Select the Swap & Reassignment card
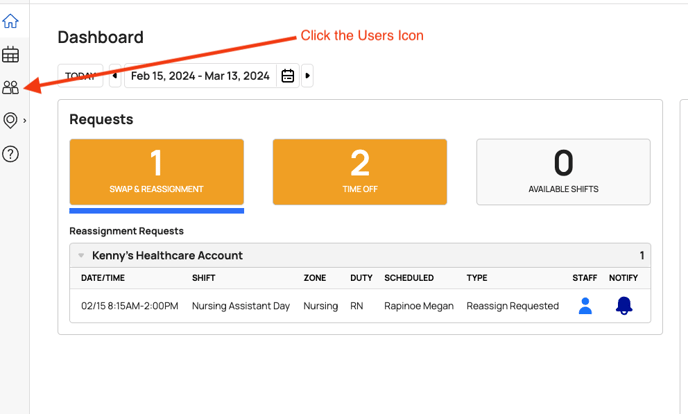Viewport: 688px width, 414px height. (157, 172)
